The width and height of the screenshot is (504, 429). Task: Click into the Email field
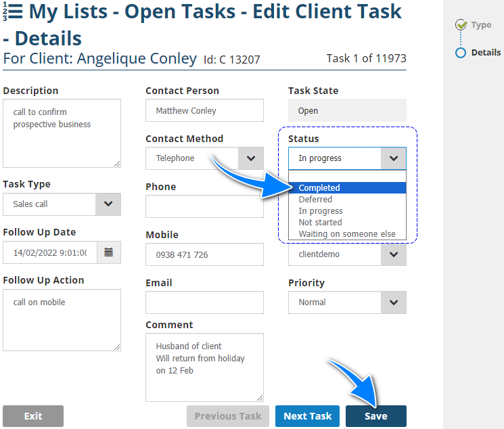point(204,302)
